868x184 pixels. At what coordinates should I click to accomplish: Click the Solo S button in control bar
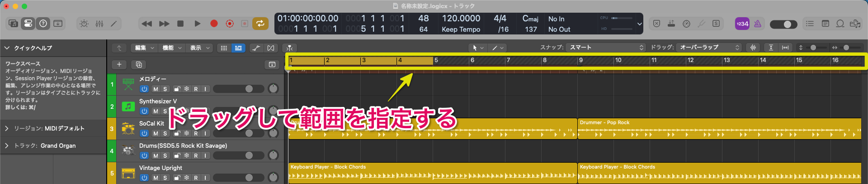(x=716, y=24)
